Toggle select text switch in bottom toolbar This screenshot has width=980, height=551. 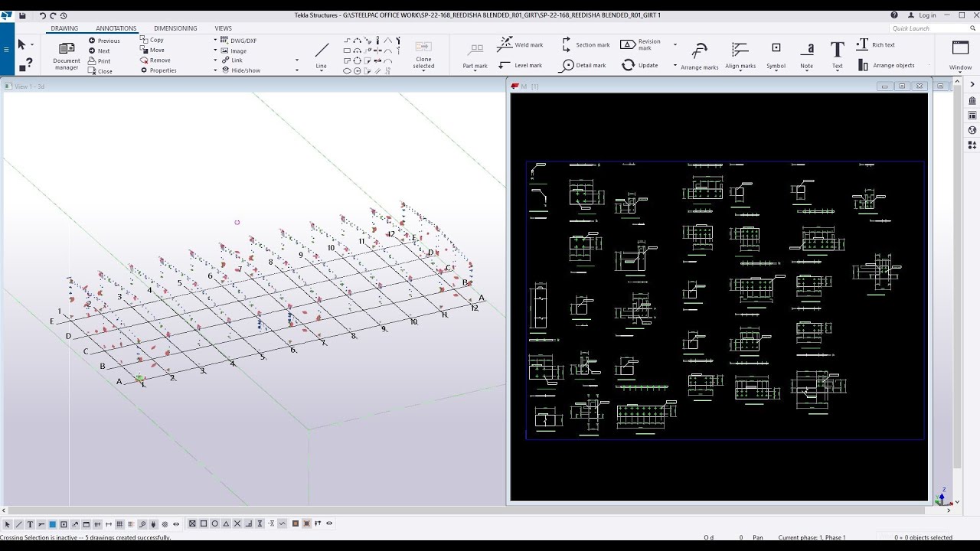tap(30, 524)
